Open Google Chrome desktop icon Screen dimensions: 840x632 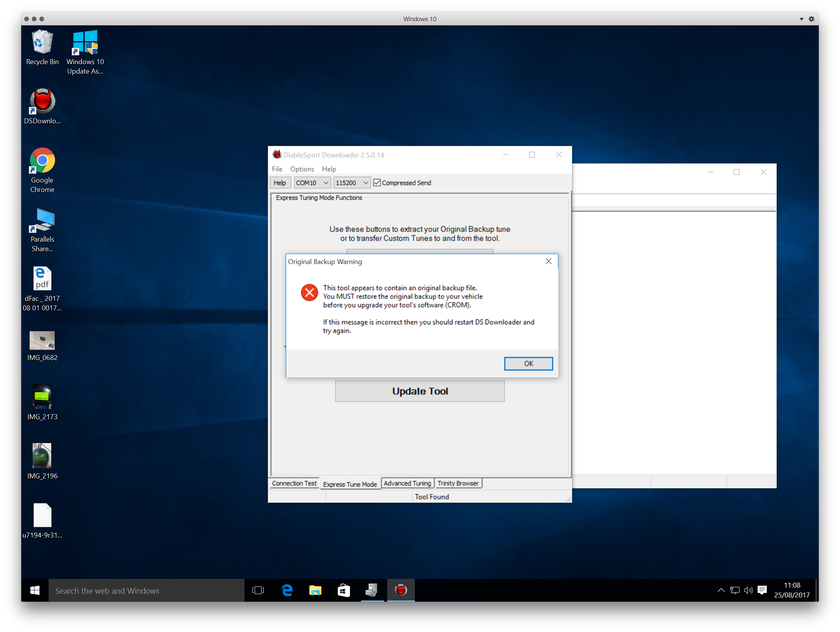[x=42, y=170]
